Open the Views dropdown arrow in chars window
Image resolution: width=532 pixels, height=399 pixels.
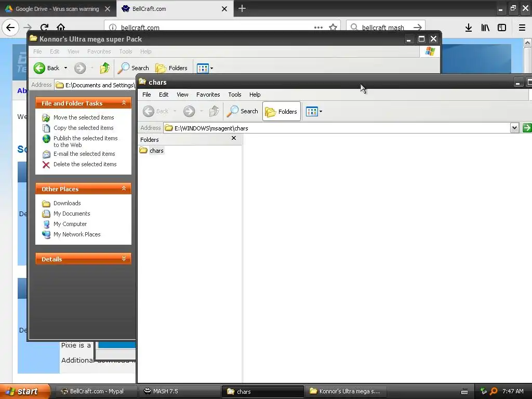tap(321, 111)
